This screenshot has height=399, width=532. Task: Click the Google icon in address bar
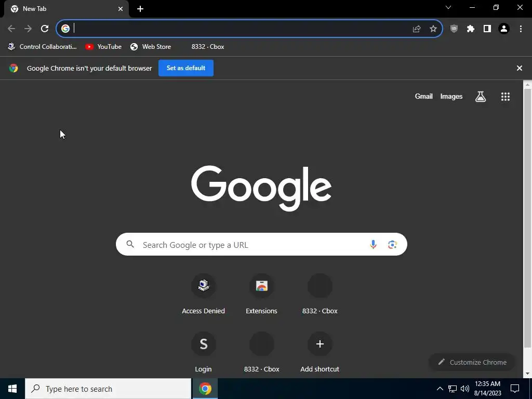[65, 29]
